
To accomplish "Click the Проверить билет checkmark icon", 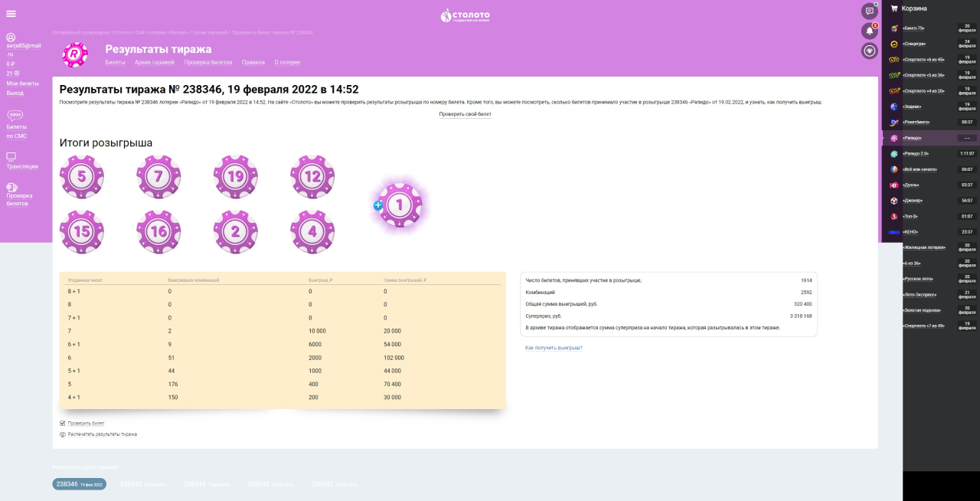I will 63,423.
